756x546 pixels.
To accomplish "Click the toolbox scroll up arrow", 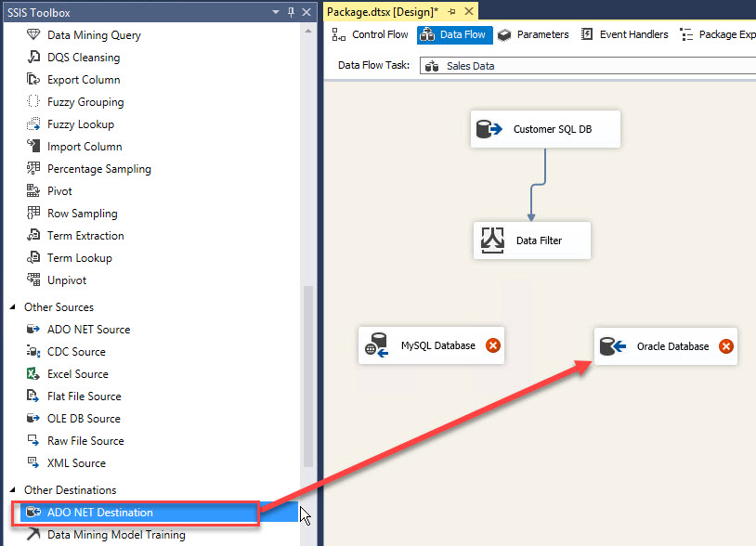I will tap(308, 32).
